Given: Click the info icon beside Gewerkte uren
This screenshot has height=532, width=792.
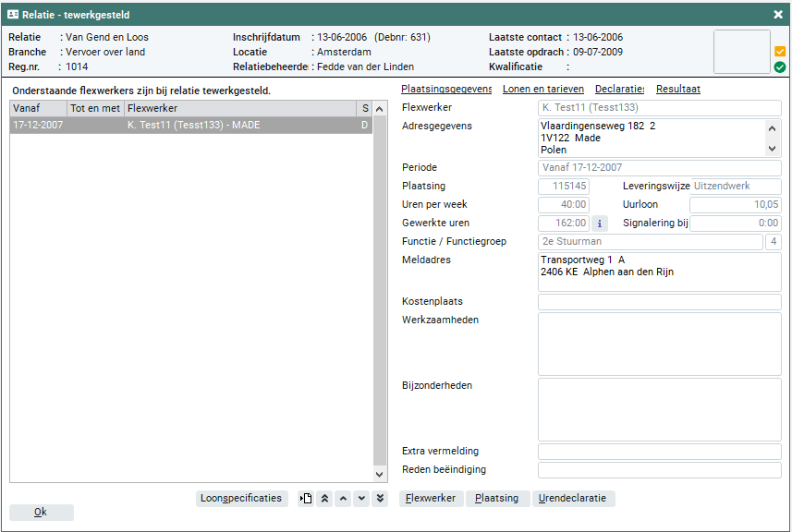Looking at the screenshot, I should (599, 223).
